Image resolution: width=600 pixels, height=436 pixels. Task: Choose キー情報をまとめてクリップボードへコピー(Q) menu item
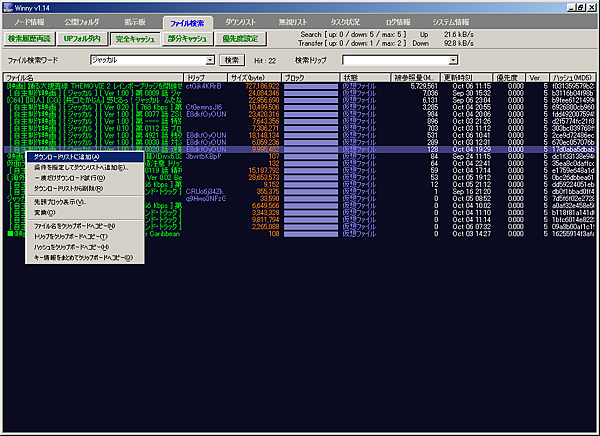[x=85, y=258]
